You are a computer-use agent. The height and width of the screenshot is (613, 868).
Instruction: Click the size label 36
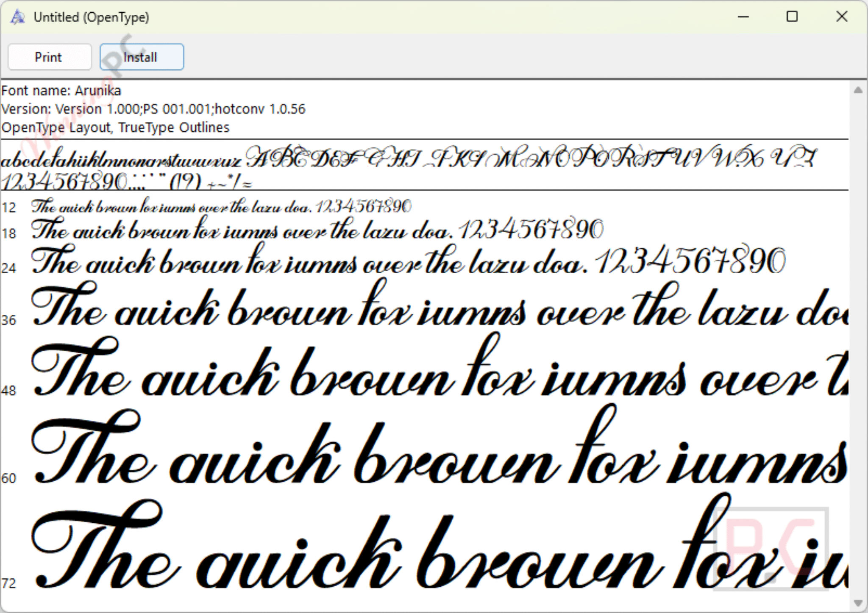pos(8,320)
